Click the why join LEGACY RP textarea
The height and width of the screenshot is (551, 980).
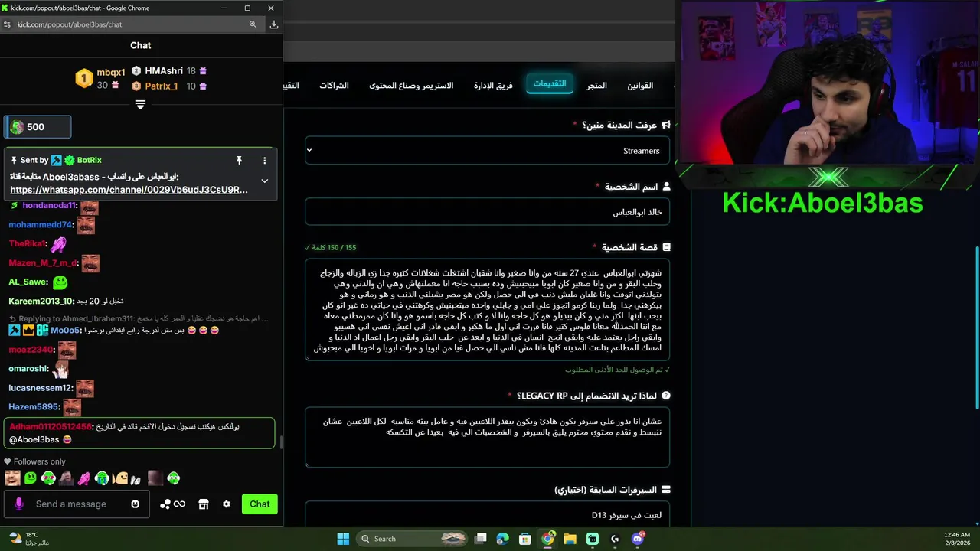point(487,438)
